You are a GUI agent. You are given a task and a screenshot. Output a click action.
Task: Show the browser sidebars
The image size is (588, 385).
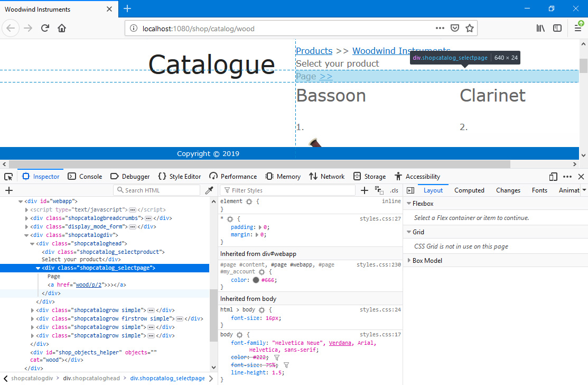[557, 28]
